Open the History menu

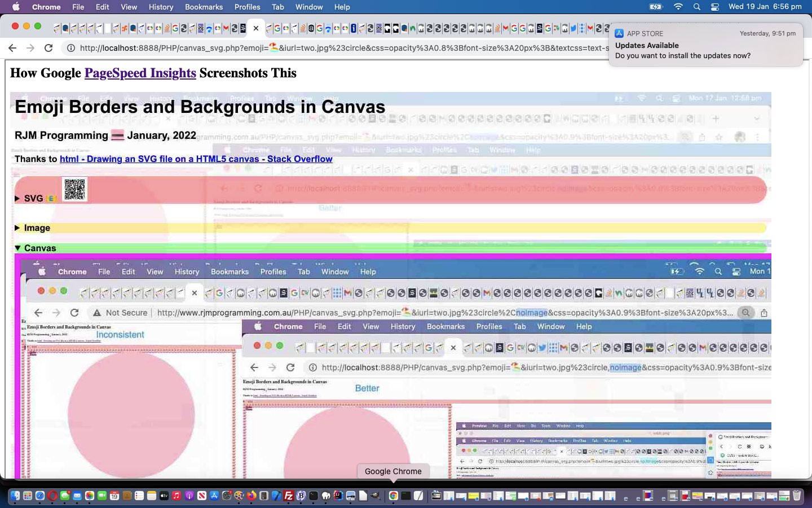161,7
